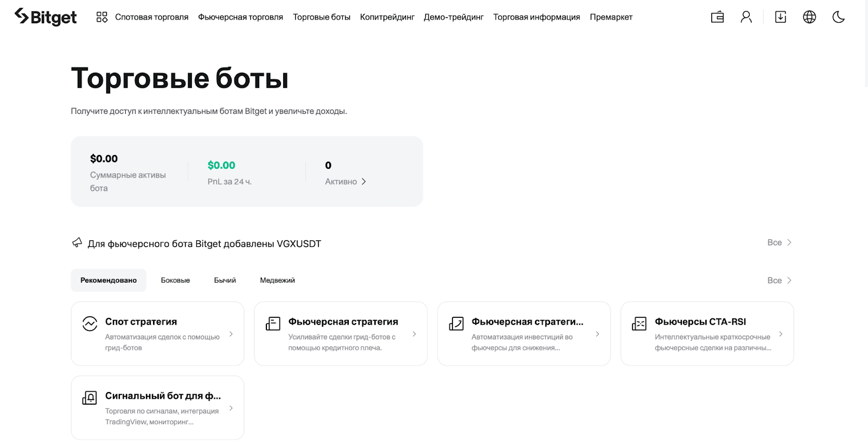The height and width of the screenshot is (448, 868).
Task: Switch to the Боковые tab
Action: point(175,280)
